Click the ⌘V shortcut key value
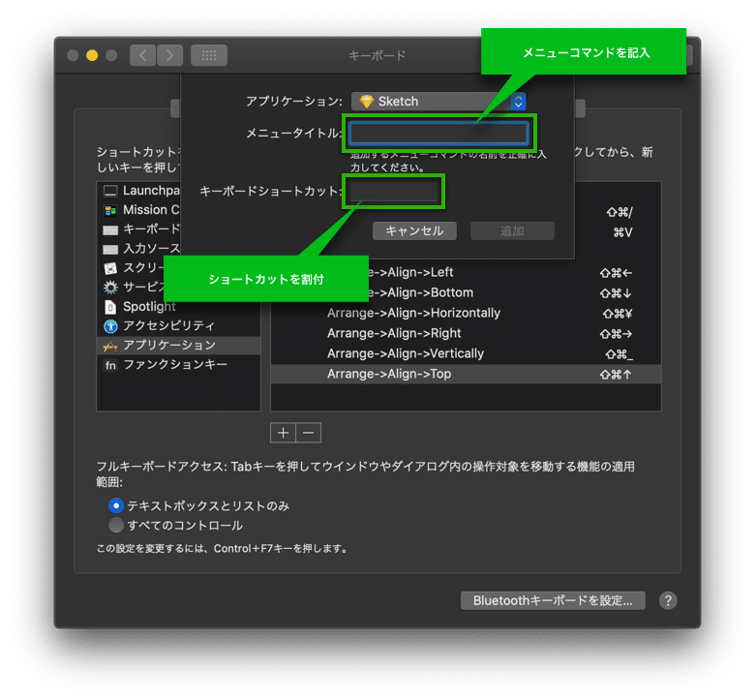755x700 pixels. pyautogui.click(x=622, y=232)
